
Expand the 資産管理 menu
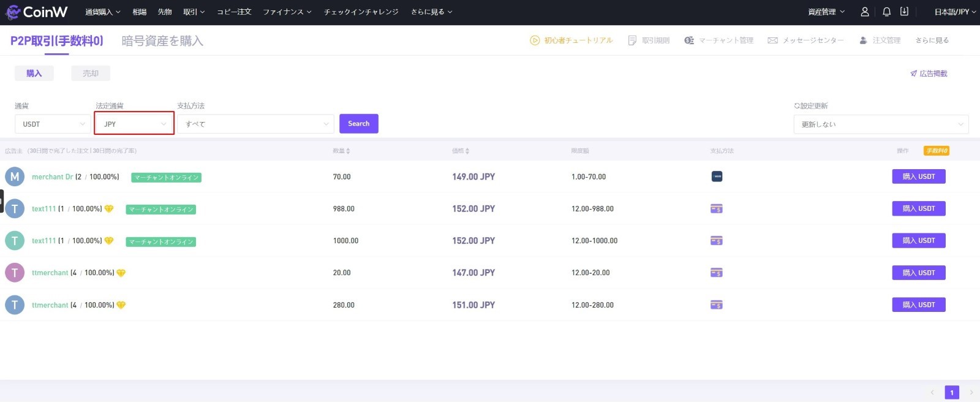coord(826,12)
